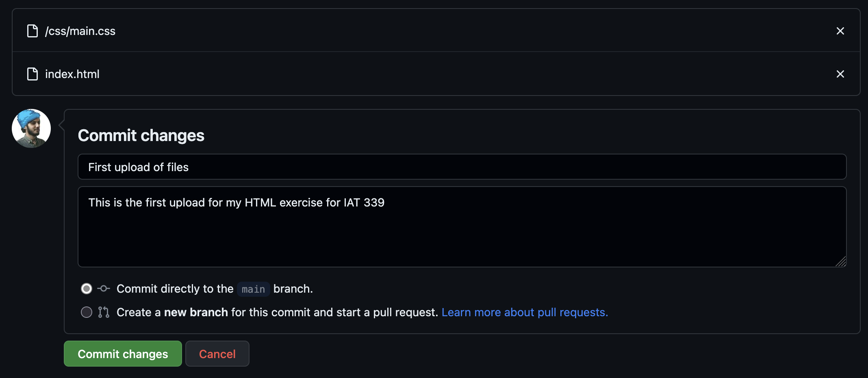Click the index.html file icon
The height and width of the screenshot is (378, 868).
[x=32, y=74]
